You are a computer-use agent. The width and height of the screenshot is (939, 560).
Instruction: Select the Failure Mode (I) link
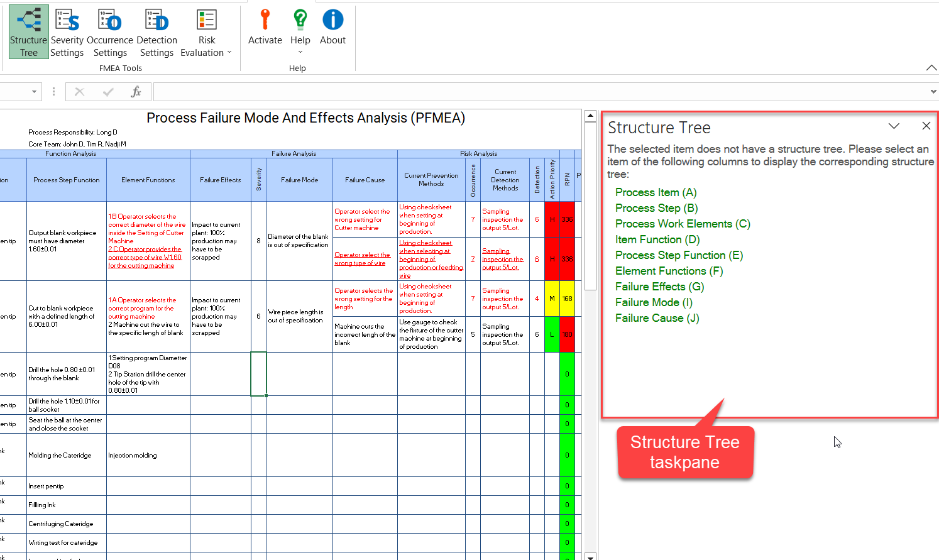(654, 302)
